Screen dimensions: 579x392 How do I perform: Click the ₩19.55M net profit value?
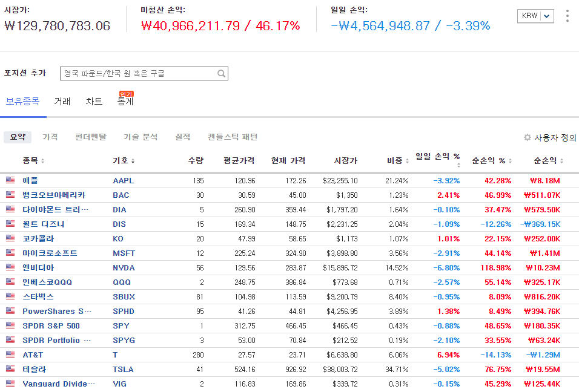(x=543, y=370)
